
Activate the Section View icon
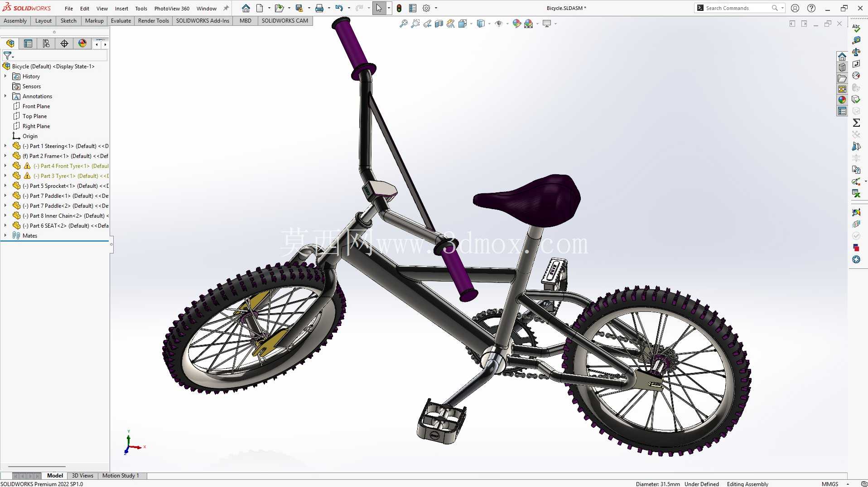(x=439, y=24)
